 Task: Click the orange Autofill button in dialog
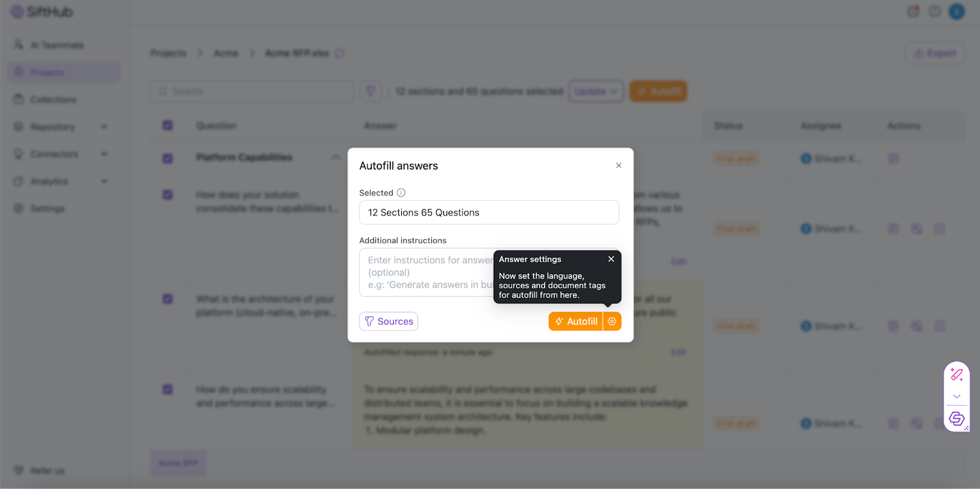576,321
